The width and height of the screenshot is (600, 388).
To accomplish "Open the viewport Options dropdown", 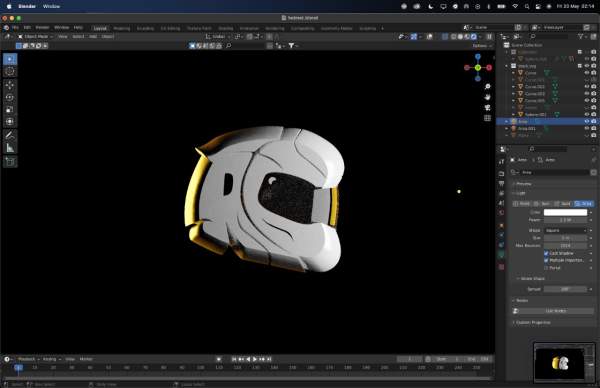I will pos(482,46).
